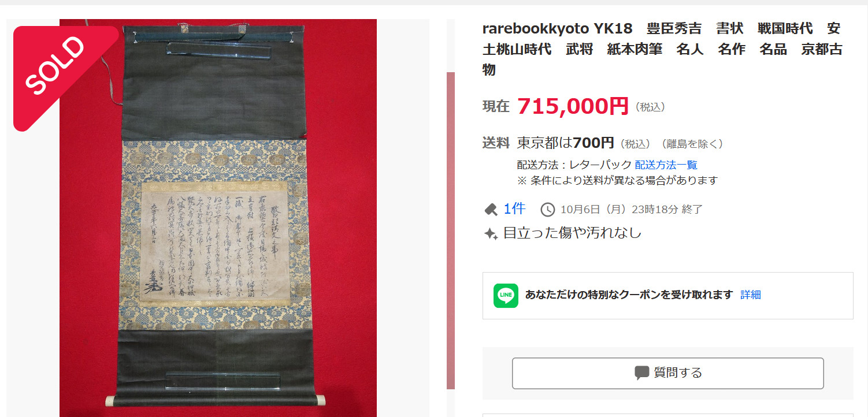View the 1件 bid count link
This screenshot has height=417, width=868.
[514, 209]
